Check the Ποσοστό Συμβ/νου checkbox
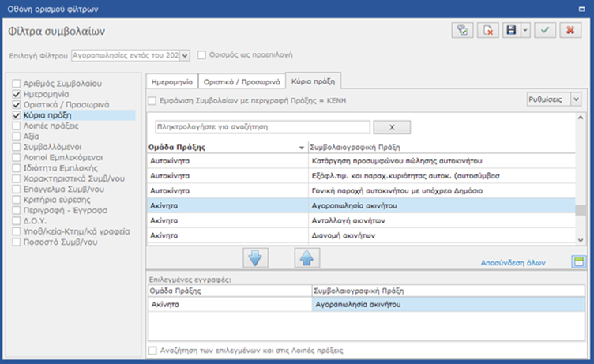 (x=17, y=242)
